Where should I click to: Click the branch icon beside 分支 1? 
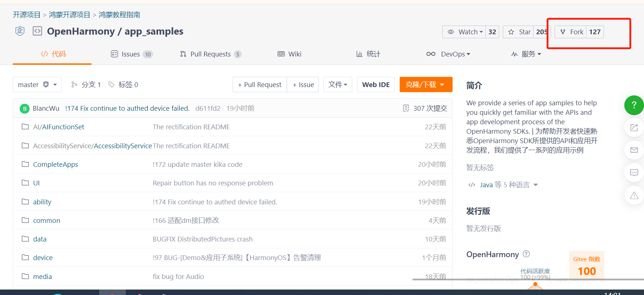(x=74, y=84)
